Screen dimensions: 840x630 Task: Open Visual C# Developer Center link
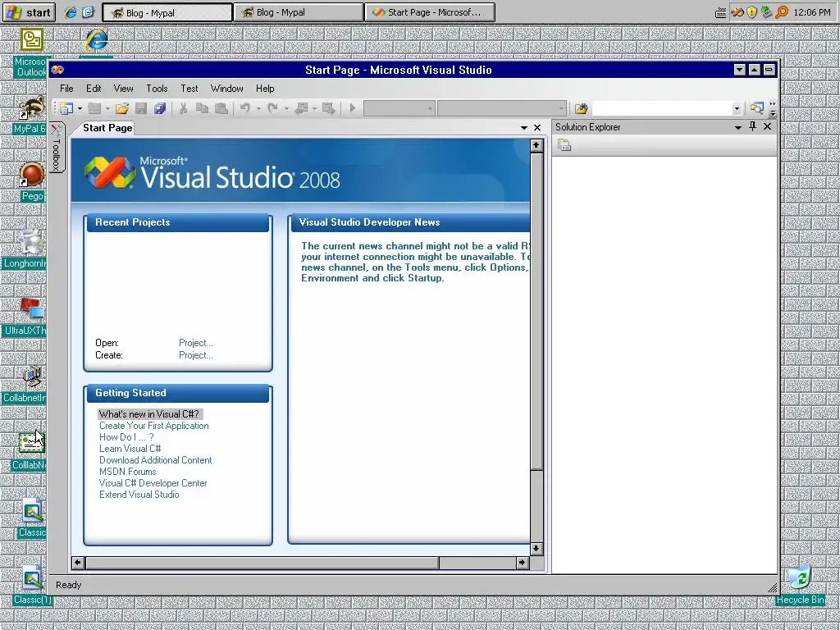pyautogui.click(x=153, y=483)
